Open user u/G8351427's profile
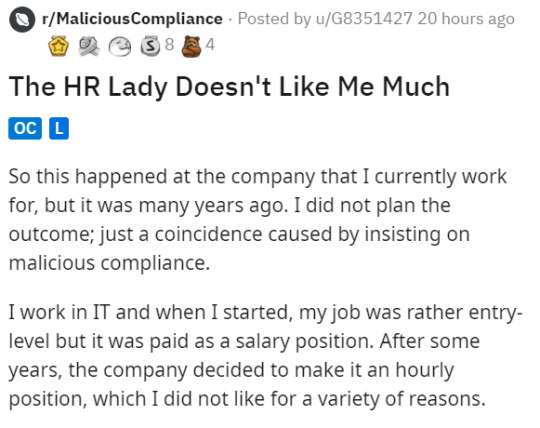This screenshot has width=540, height=428. (364, 19)
